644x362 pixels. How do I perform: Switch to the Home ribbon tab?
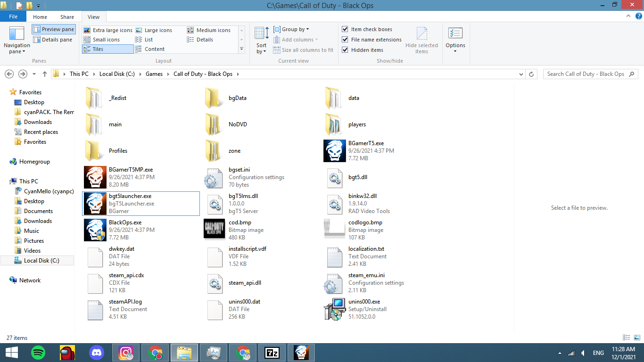pyautogui.click(x=40, y=17)
